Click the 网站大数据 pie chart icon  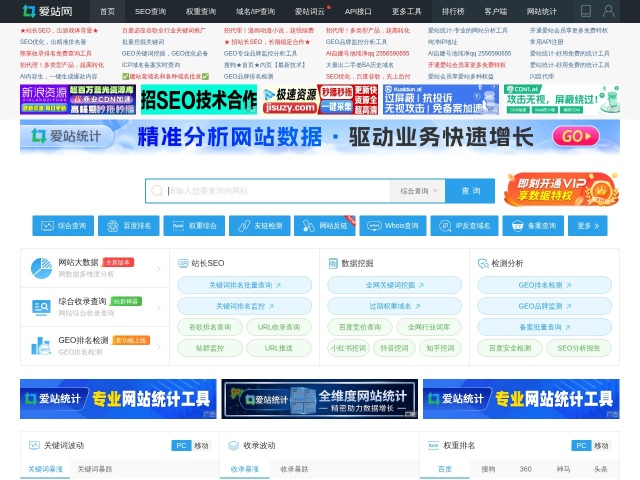point(41,268)
